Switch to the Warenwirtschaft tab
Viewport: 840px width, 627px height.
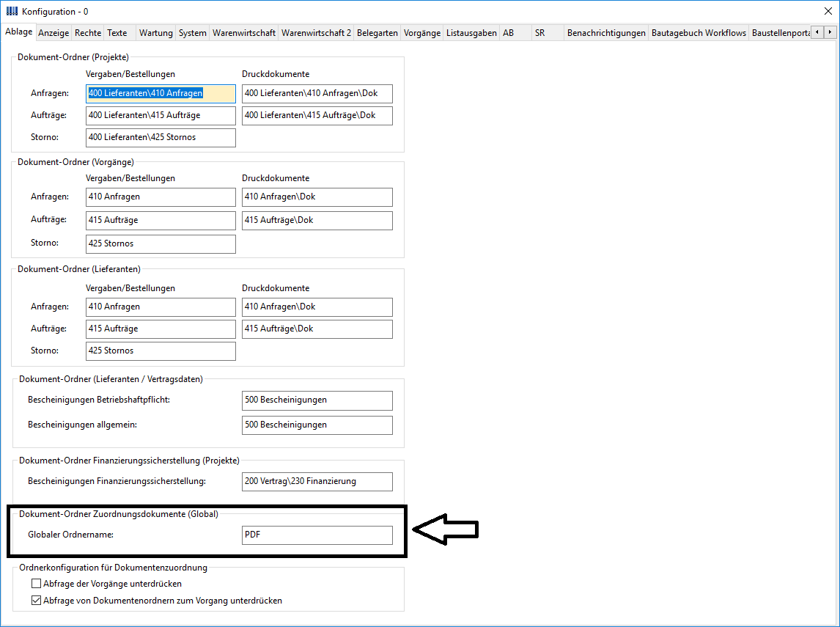point(244,33)
